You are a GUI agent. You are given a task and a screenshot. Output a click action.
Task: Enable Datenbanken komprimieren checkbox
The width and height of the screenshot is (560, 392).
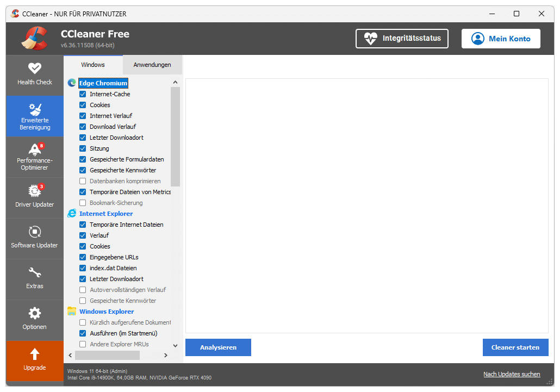83,181
